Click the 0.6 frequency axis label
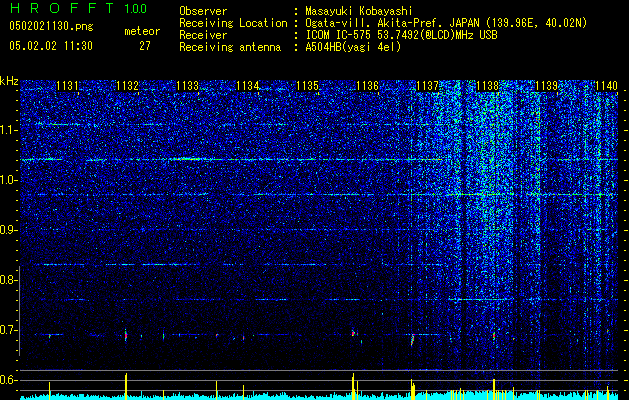Viewport: 629px width, 400px height. pyautogui.click(x=9, y=380)
